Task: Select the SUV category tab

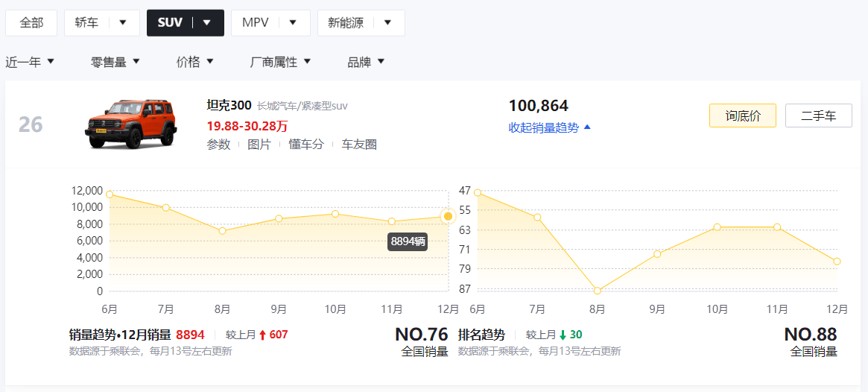Action: (169, 22)
